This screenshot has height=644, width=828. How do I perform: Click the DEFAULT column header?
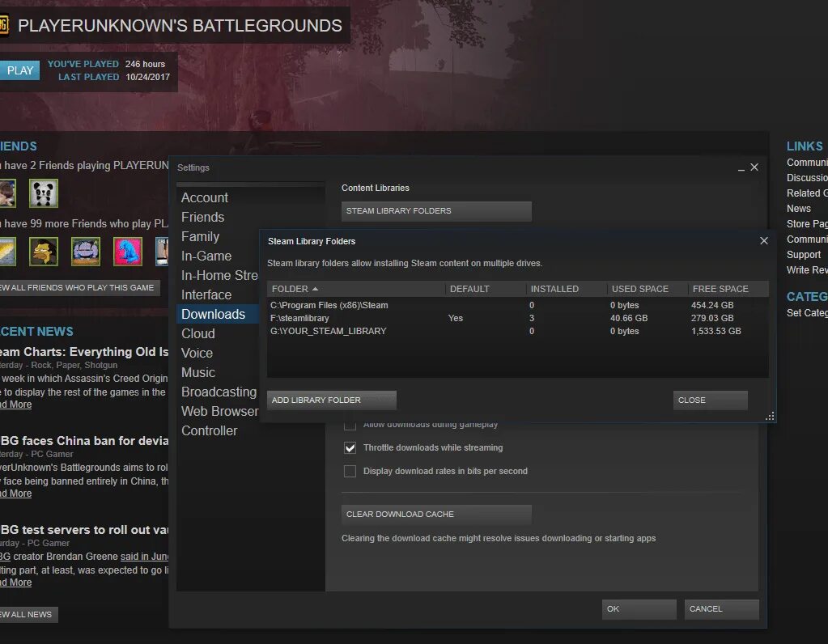486,289
